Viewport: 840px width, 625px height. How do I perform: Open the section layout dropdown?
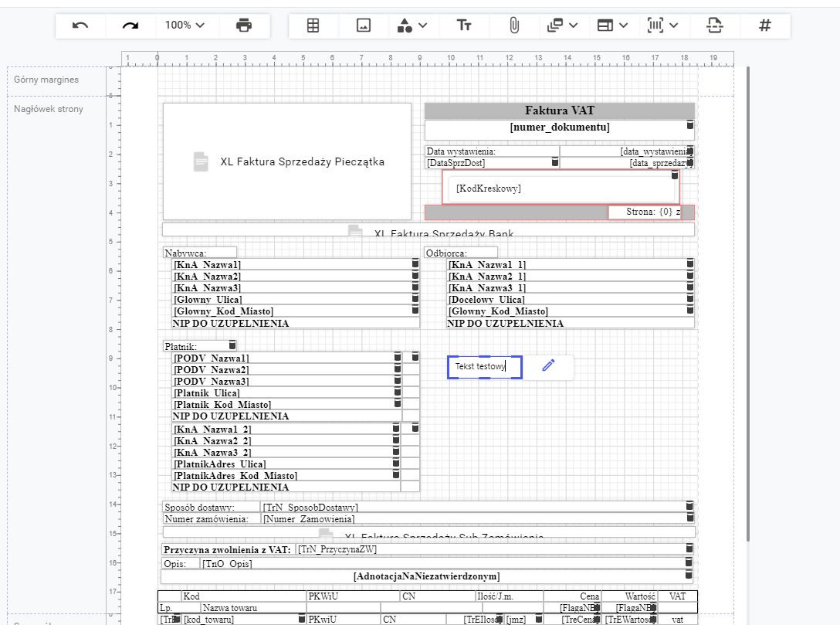pyautogui.click(x=614, y=25)
